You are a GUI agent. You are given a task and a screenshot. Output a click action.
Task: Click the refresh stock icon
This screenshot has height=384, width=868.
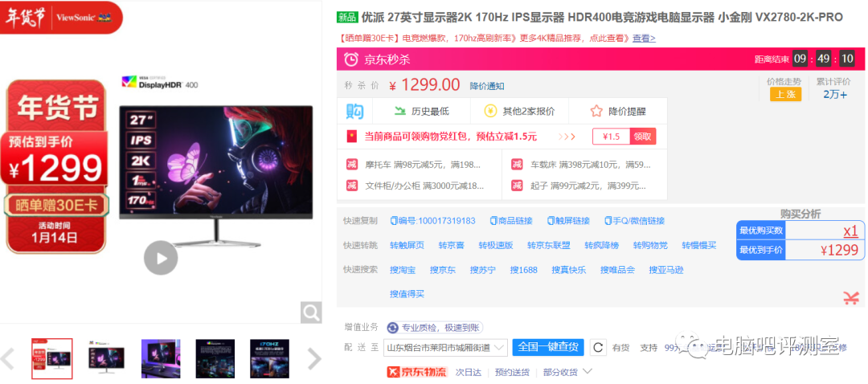click(x=598, y=348)
